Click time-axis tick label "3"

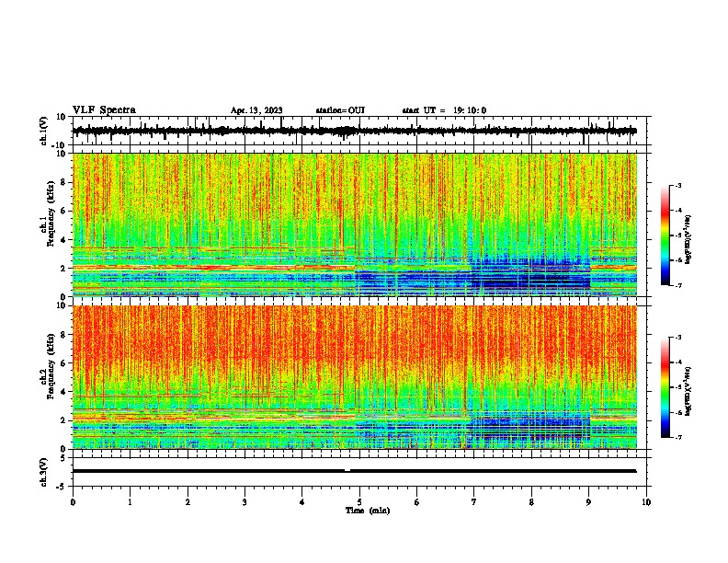(x=245, y=502)
